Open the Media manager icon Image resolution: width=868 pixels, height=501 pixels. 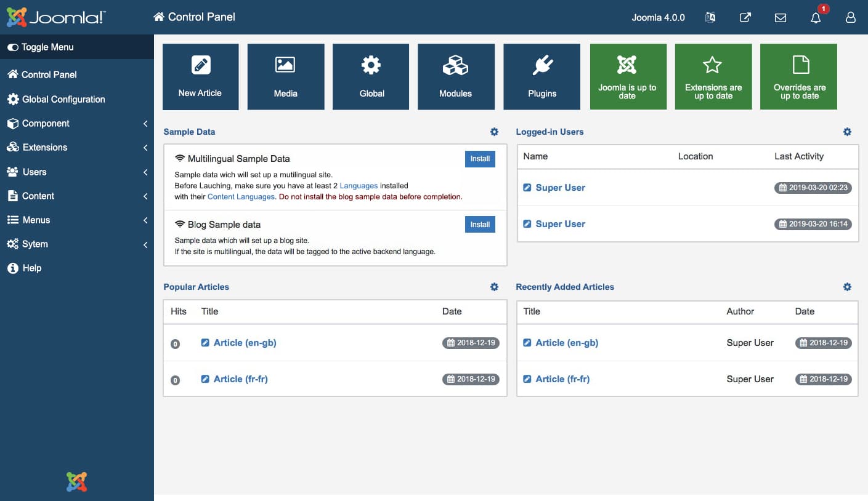point(285,76)
